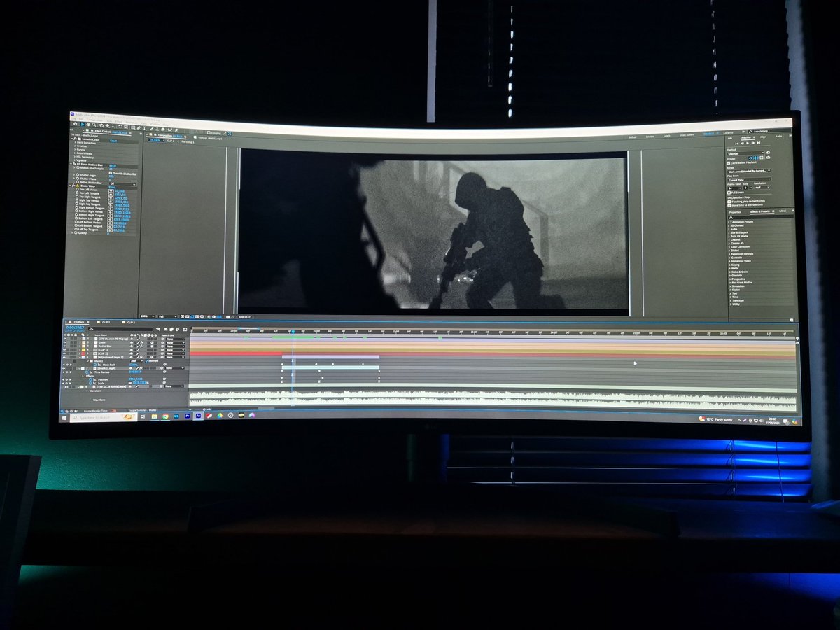Click the timeline zoom slider
The width and height of the screenshot is (840, 630).
(x=199, y=409)
